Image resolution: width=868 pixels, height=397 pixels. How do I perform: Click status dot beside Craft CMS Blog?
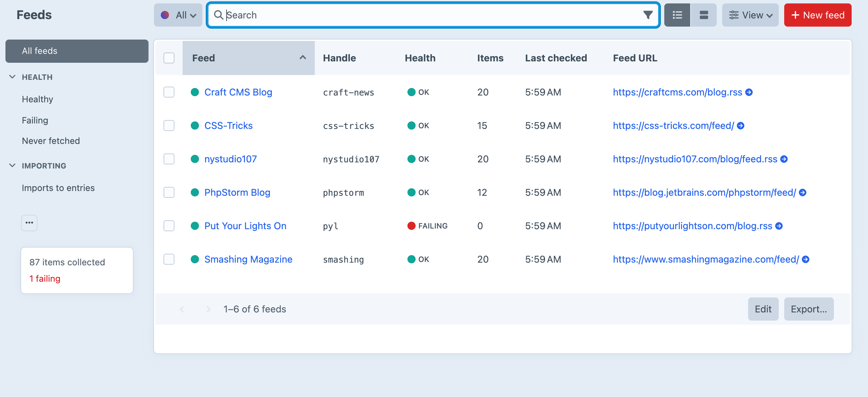coord(195,92)
